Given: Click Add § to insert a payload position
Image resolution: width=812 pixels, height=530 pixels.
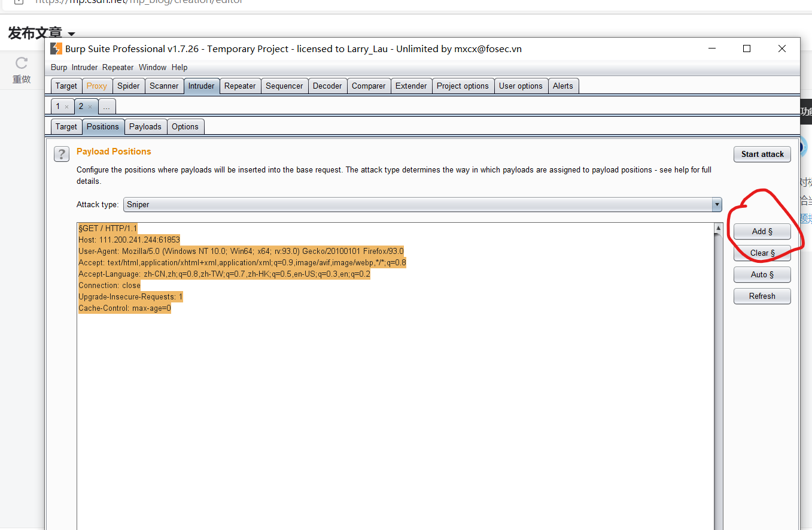Looking at the screenshot, I should click(x=762, y=231).
